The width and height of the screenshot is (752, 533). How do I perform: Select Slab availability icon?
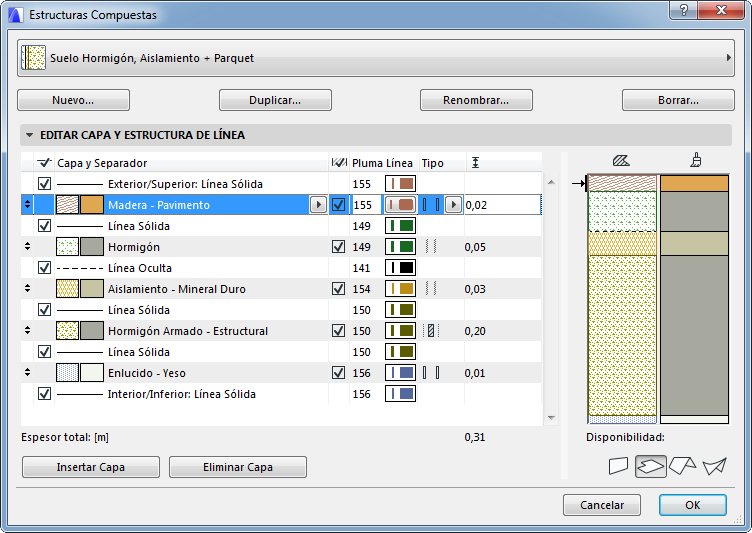click(x=650, y=466)
